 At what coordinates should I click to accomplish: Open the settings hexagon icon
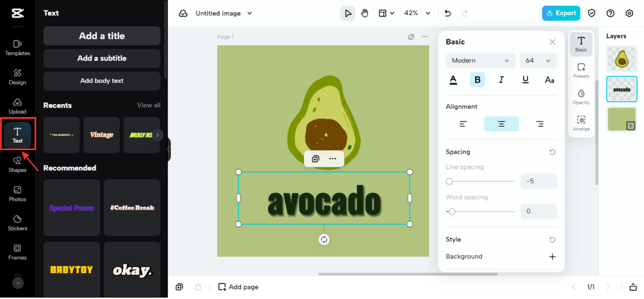[629, 14]
